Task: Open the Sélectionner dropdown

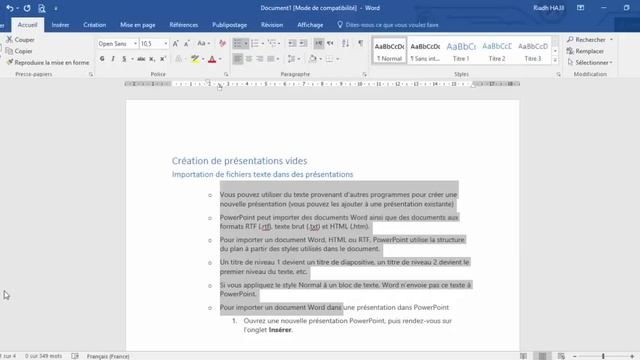Action: pyautogui.click(x=590, y=62)
